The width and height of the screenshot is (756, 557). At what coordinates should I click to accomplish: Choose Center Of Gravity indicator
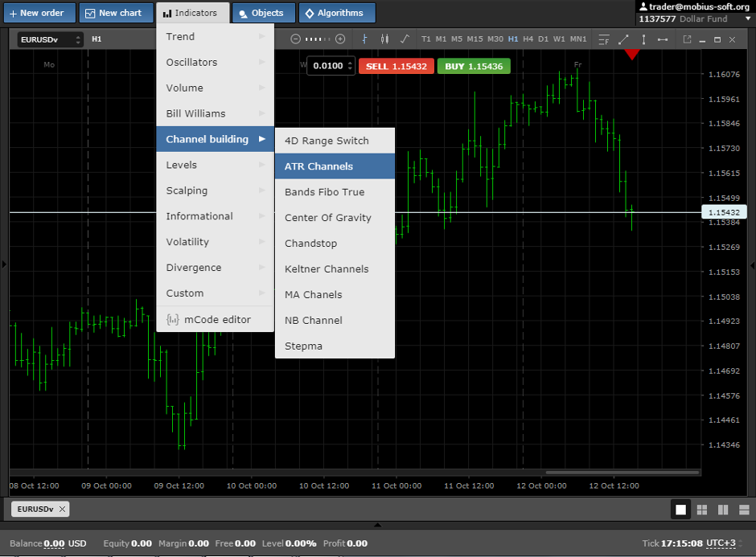click(x=335, y=217)
